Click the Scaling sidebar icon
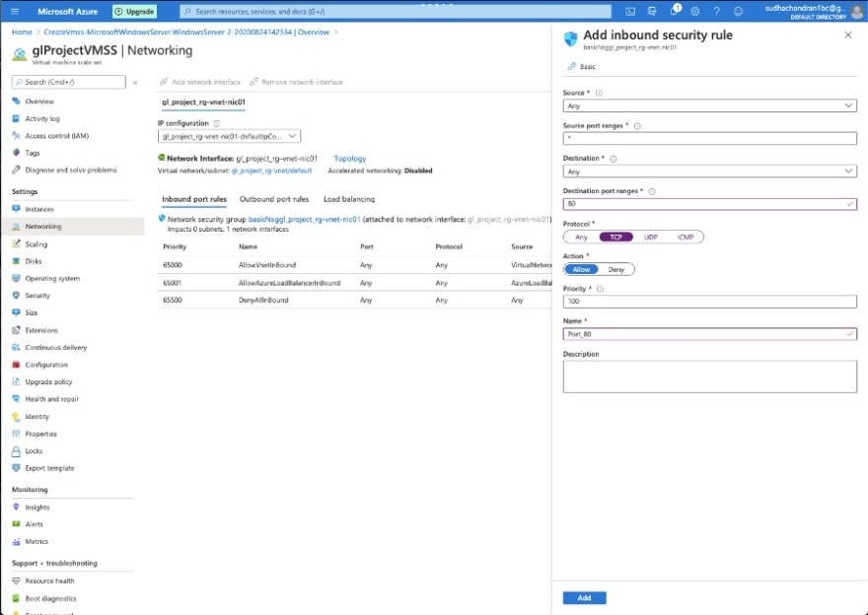This screenshot has height=615, width=868. click(x=16, y=243)
